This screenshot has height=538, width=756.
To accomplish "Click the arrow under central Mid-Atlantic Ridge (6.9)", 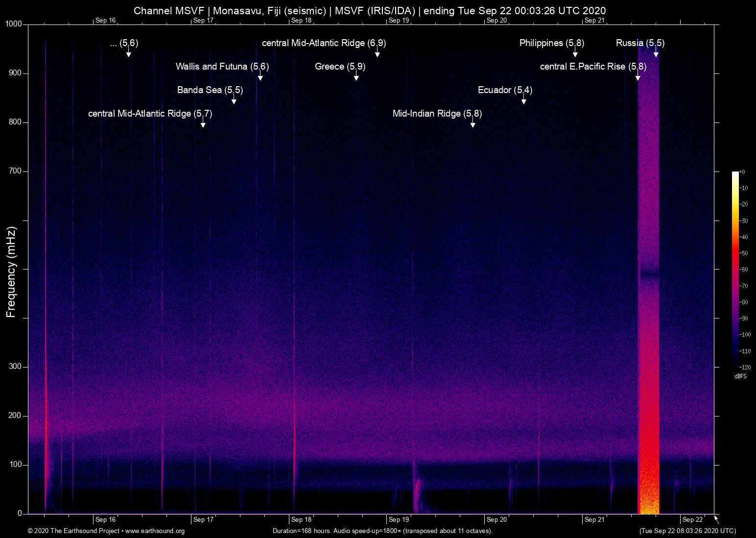I will coord(378,53).
